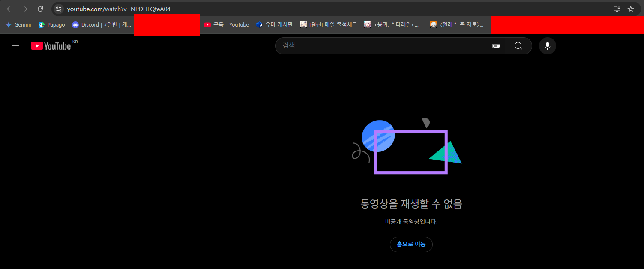Open the on-screen keyboard in search box
The height and width of the screenshot is (269, 644).
click(x=496, y=46)
